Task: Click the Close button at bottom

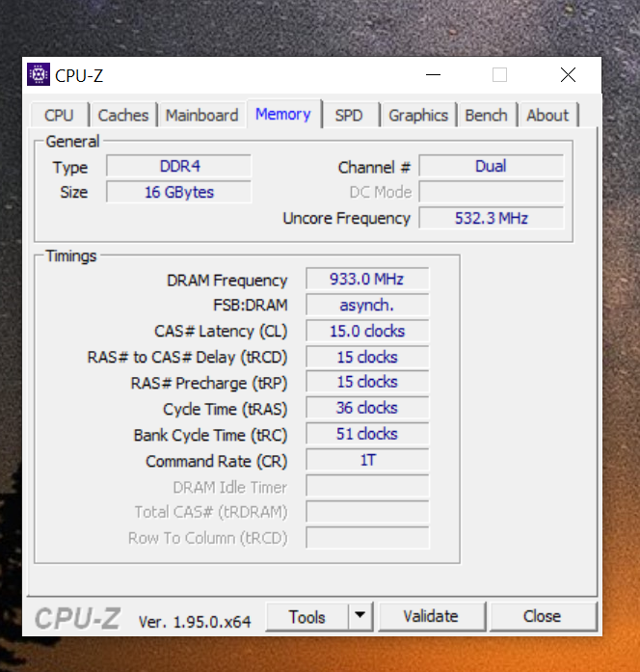Action: [543, 616]
